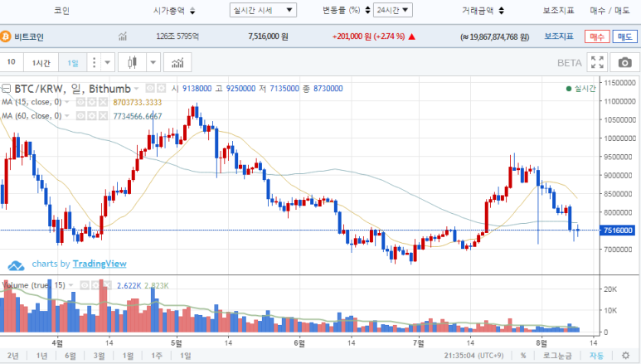Toggle percent scale in bottom bar
The width and height of the screenshot is (641, 364).
(x=523, y=355)
